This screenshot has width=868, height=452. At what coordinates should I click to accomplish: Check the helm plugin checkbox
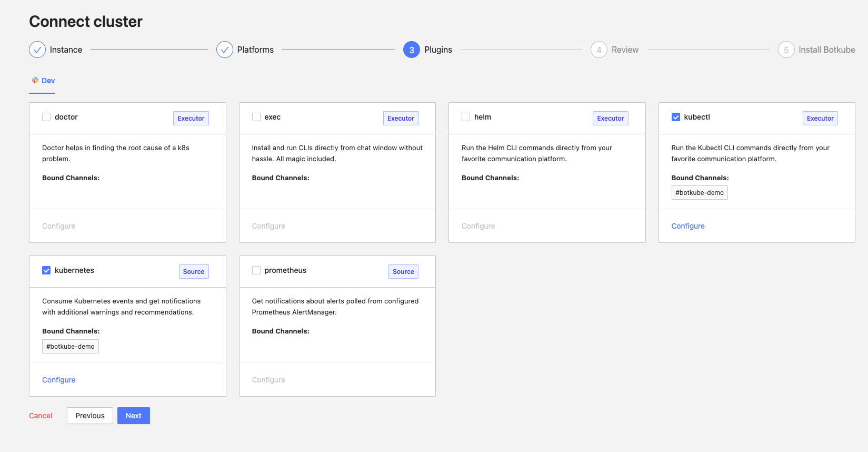466,117
